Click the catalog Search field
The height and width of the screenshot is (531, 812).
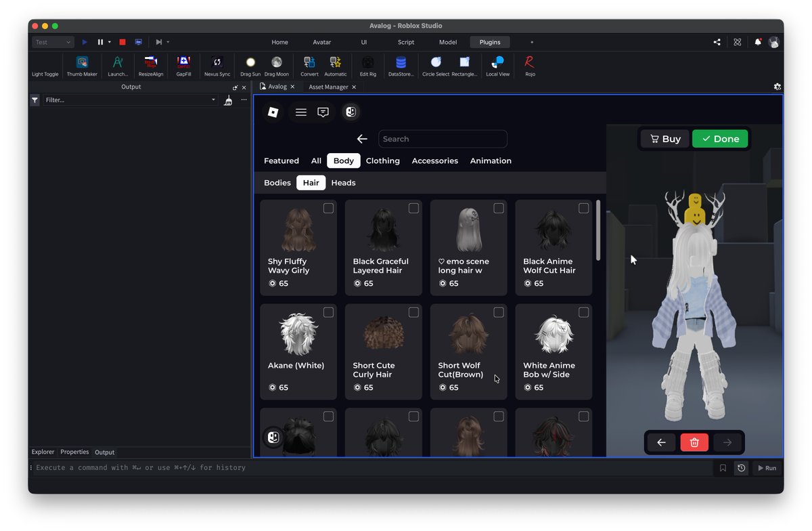click(x=443, y=139)
